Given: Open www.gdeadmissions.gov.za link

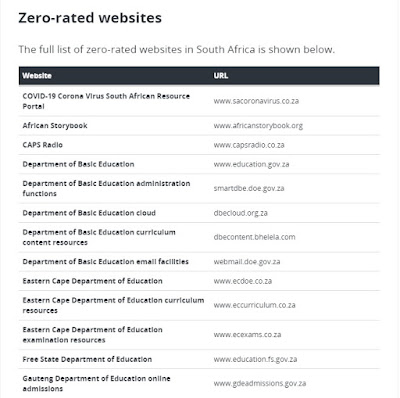Looking at the screenshot, I should [260, 383].
